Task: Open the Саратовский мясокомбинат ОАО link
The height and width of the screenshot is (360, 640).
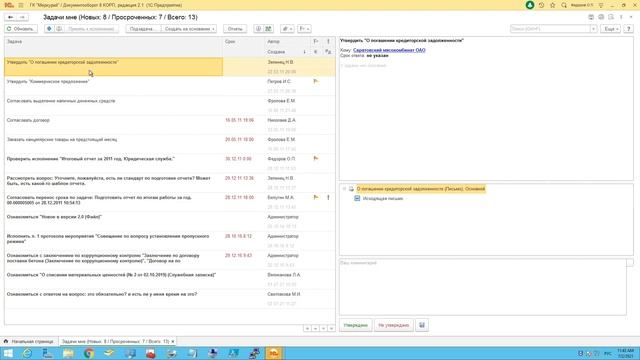Action: tap(389, 50)
